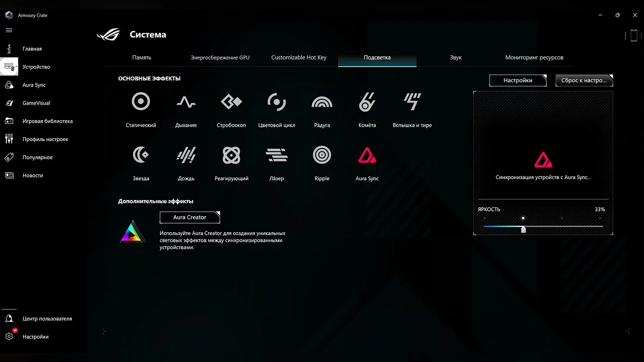This screenshot has width=644, height=362.
Task: Click the Armoury Crate title bar icon
Action: coord(9,15)
